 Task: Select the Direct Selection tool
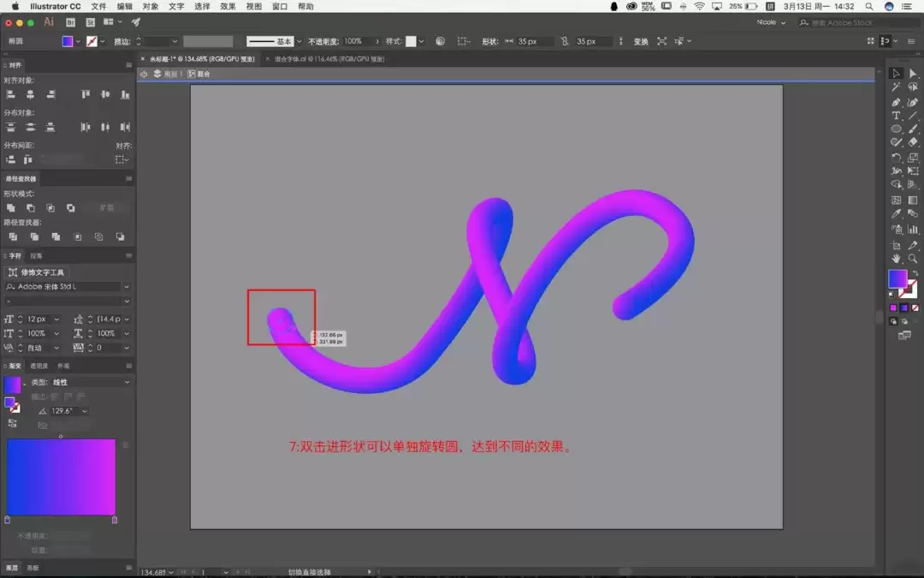point(913,74)
